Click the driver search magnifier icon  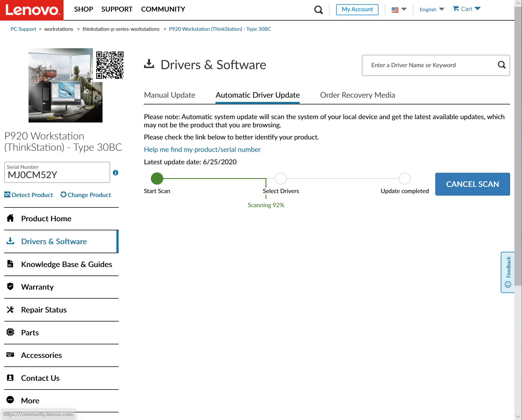(501, 65)
